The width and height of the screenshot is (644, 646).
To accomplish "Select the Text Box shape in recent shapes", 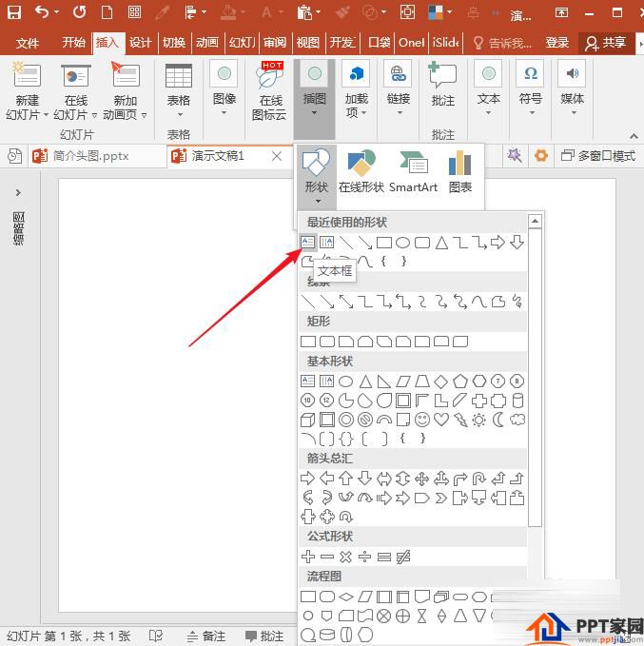I will [308, 242].
